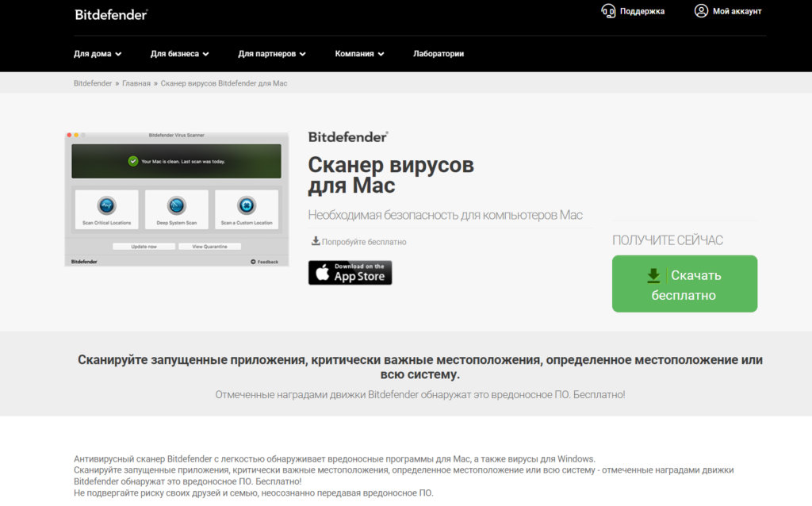Click the Update now button in preview
Screen dimensions: 812x506
click(x=144, y=247)
